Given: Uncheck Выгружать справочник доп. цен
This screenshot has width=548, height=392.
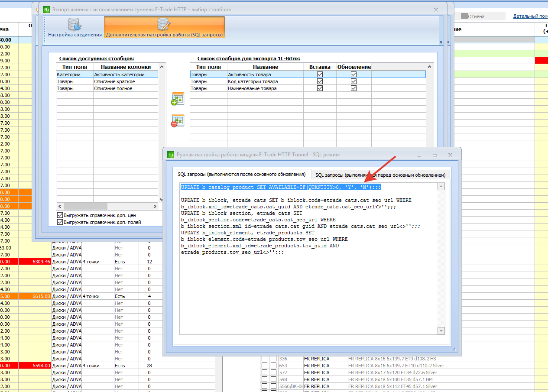Looking at the screenshot, I should click(60, 215).
